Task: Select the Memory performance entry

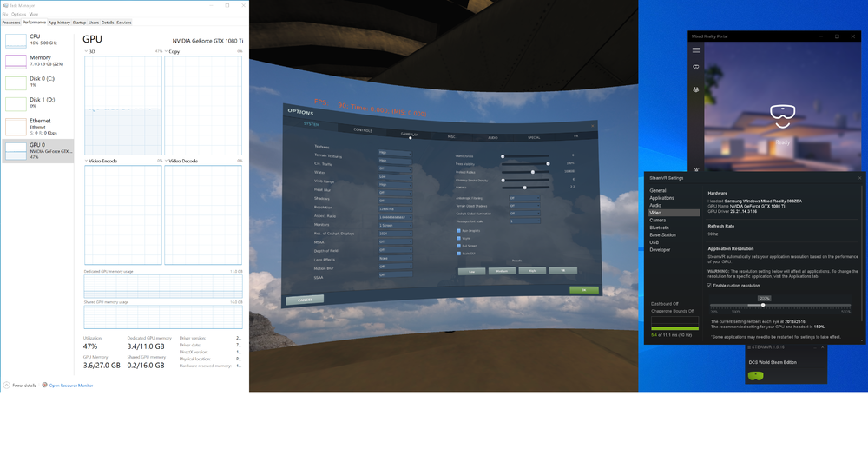Action: [37, 61]
